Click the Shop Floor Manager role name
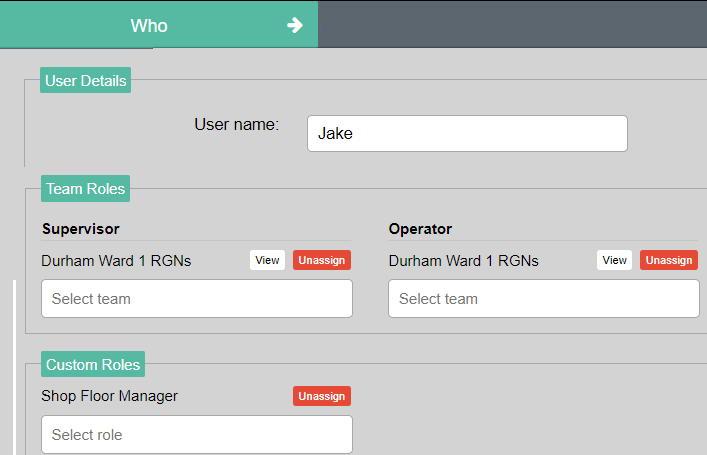 coord(110,396)
